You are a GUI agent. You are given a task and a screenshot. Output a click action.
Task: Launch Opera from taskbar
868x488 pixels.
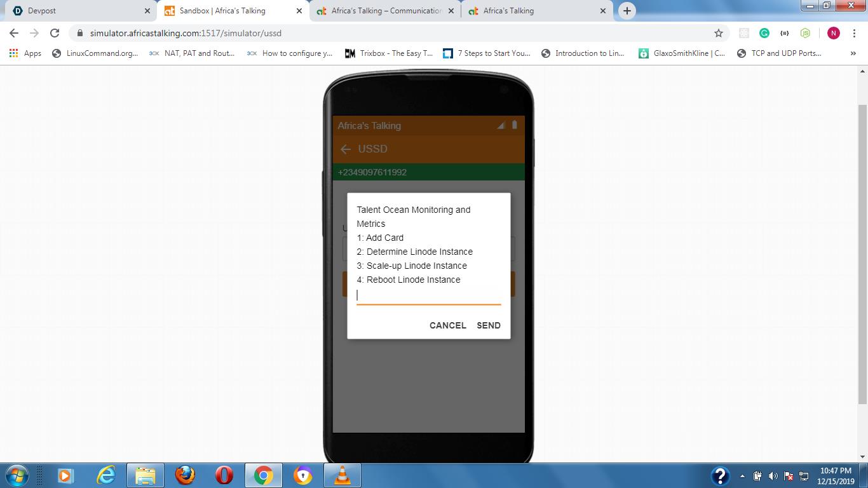click(x=224, y=475)
